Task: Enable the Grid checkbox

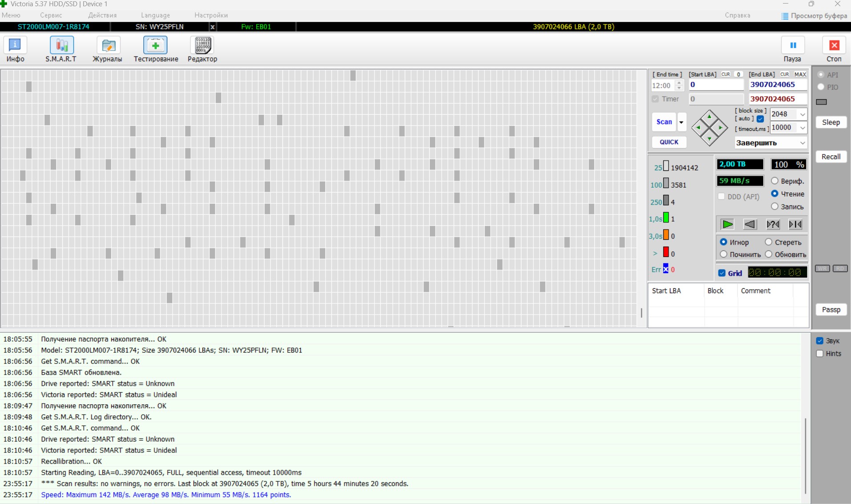Action: pos(722,273)
